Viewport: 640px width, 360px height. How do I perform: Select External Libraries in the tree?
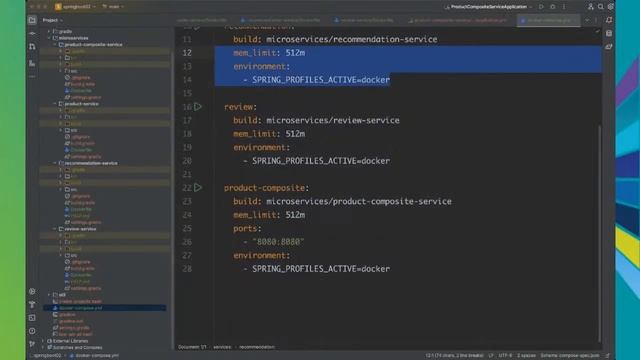(70, 341)
